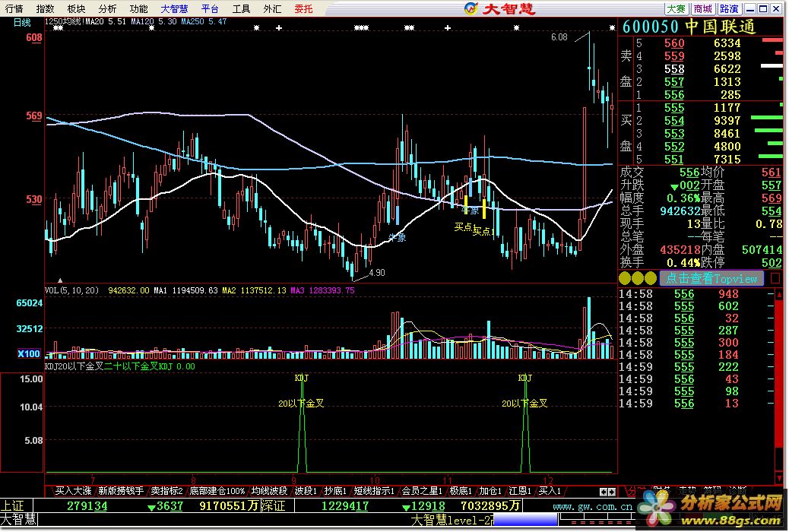Click the MA120 5.30 label
The image size is (789, 532).
coord(154,21)
